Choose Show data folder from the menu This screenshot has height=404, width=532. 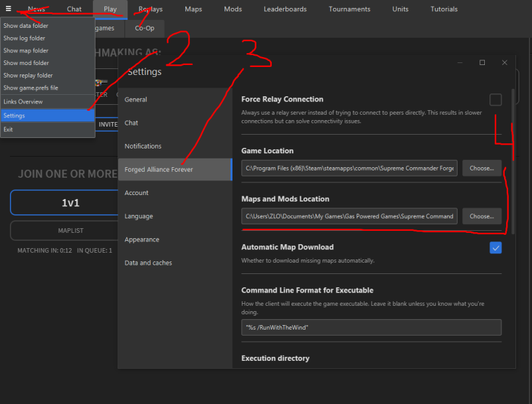pos(48,26)
